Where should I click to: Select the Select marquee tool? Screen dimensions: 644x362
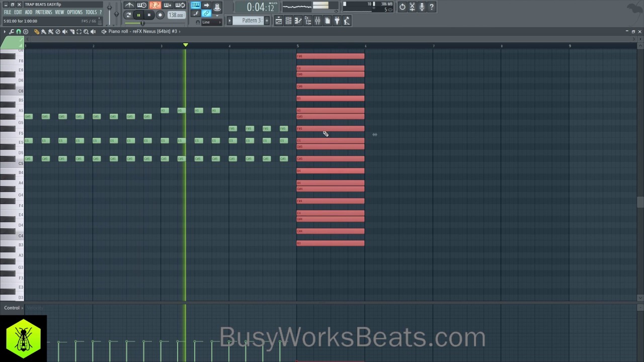pyautogui.click(x=79, y=32)
